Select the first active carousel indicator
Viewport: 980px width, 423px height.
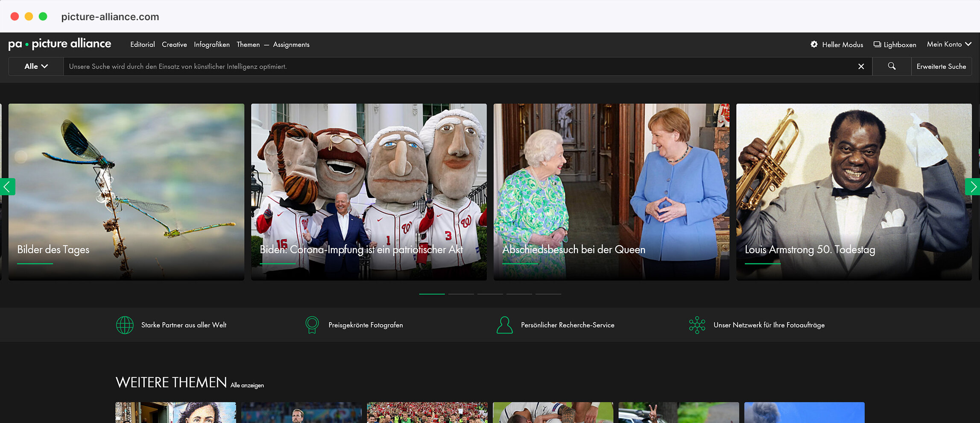[x=432, y=294]
